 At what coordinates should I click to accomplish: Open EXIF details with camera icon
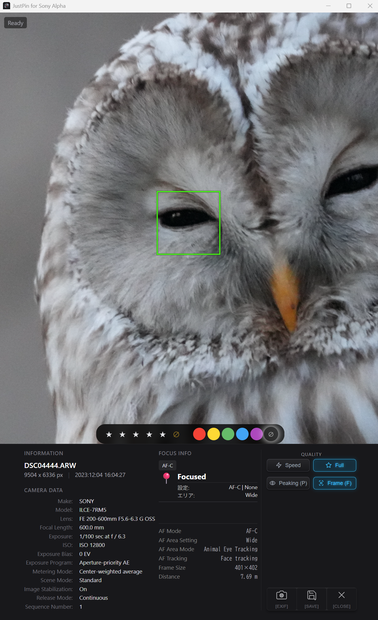[282, 599]
